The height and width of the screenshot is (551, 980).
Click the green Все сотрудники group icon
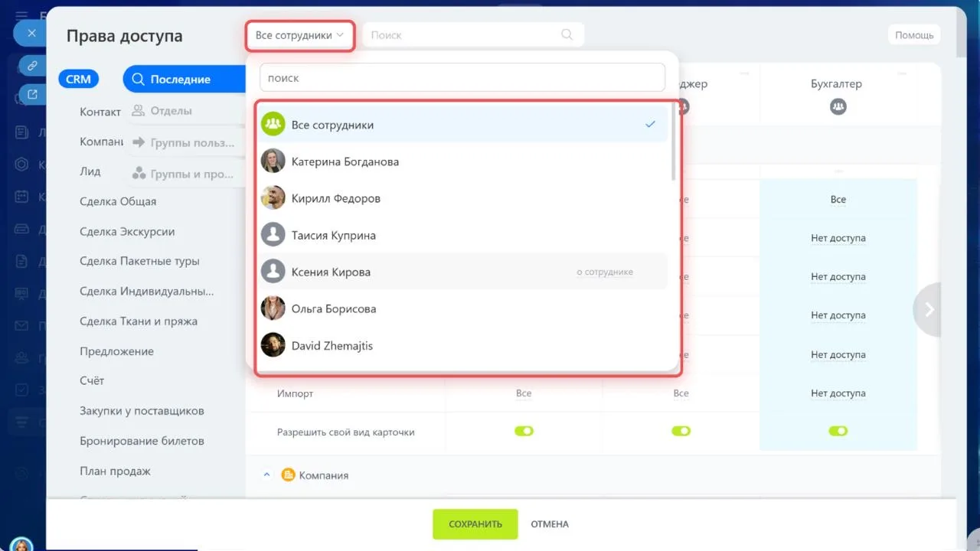(273, 125)
